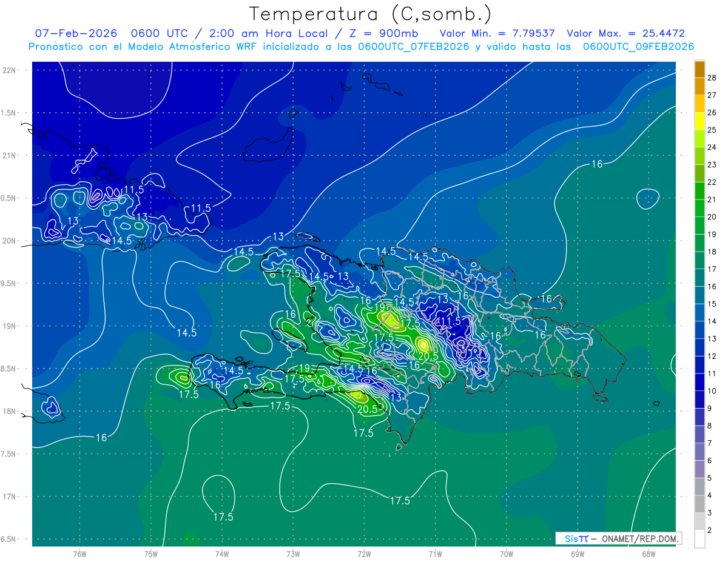The height and width of the screenshot is (562, 728).
Task: Click the green swatch between 20 and 21
Action: [699, 208]
